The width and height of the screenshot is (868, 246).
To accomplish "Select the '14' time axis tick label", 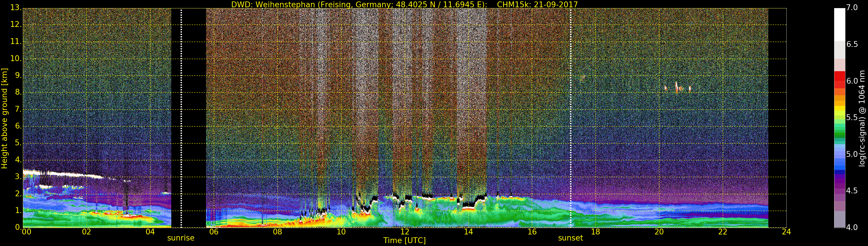I will 468,232.
